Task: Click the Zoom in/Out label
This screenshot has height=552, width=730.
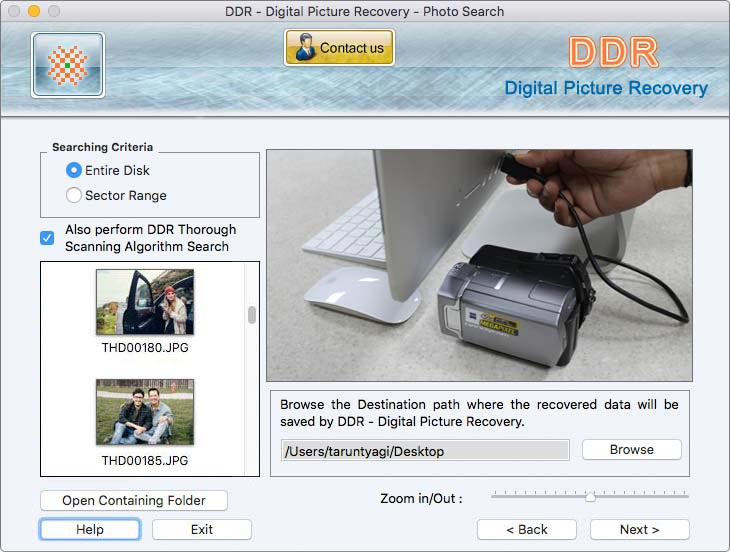Action: (x=421, y=498)
